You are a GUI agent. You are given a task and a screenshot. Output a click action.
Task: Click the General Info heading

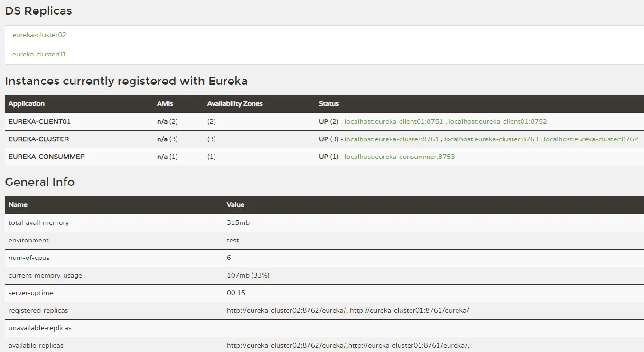[x=40, y=182]
